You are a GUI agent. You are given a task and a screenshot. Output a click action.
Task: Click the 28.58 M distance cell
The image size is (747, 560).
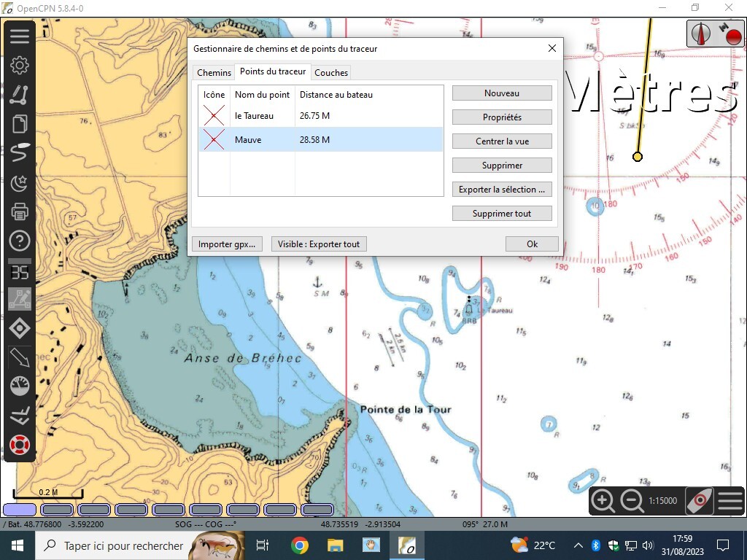tap(314, 139)
